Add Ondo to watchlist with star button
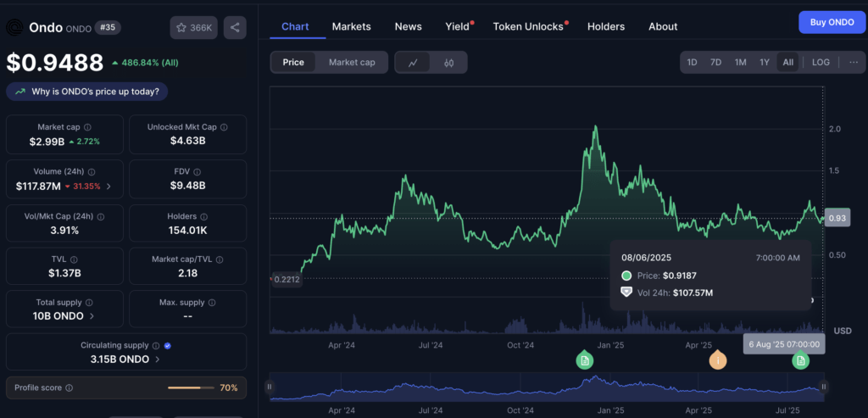The height and width of the screenshot is (418, 868). (194, 28)
